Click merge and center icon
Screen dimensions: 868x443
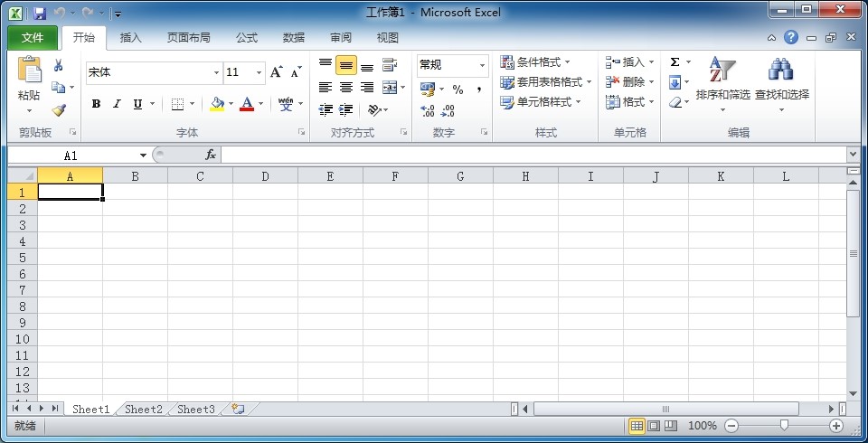[390, 87]
